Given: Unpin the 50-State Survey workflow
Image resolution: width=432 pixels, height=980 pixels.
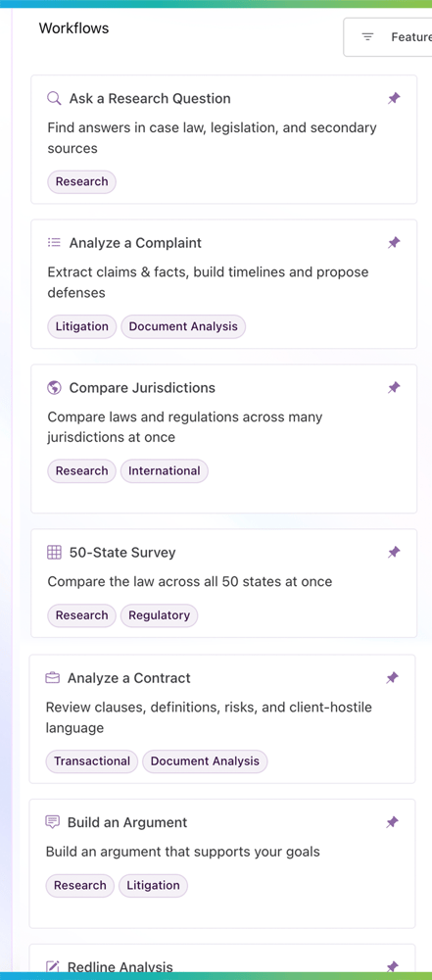Looking at the screenshot, I should 394,553.
